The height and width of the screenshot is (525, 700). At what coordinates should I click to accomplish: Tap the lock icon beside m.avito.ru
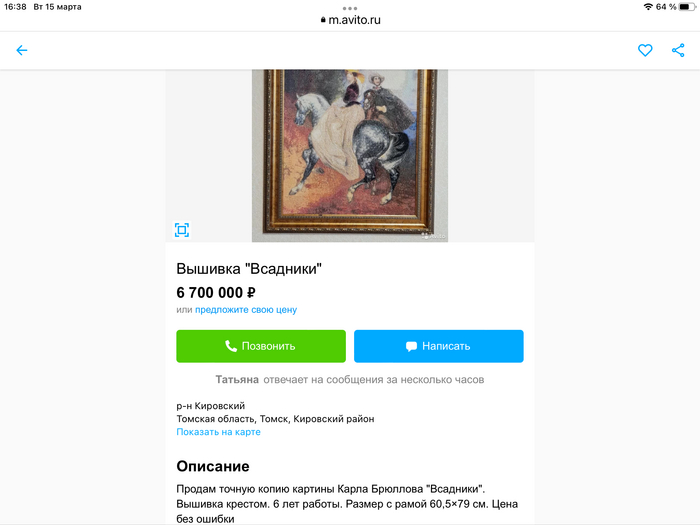tap(323, 20)
